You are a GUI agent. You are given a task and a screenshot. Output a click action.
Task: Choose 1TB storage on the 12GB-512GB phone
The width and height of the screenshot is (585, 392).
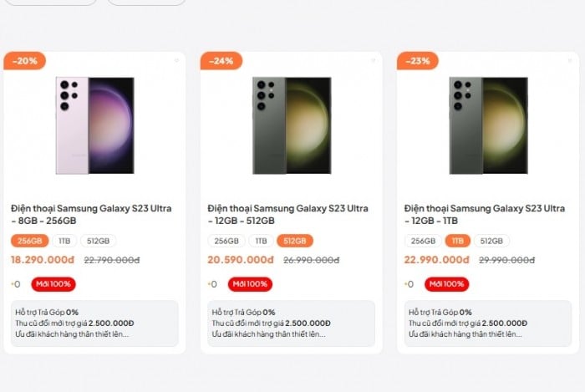(x=262, y=241)
